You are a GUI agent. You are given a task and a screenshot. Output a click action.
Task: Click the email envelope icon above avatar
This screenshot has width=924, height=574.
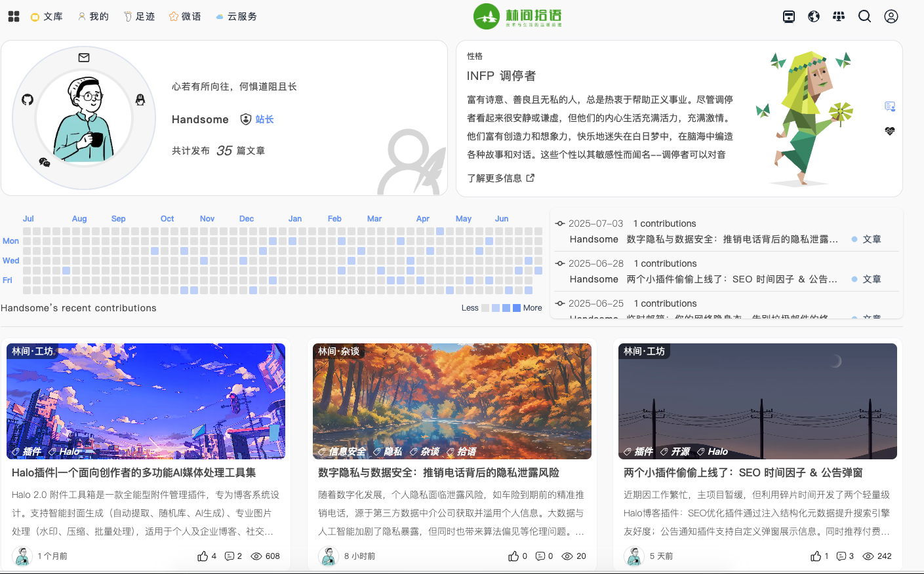[x=84, y=58]
